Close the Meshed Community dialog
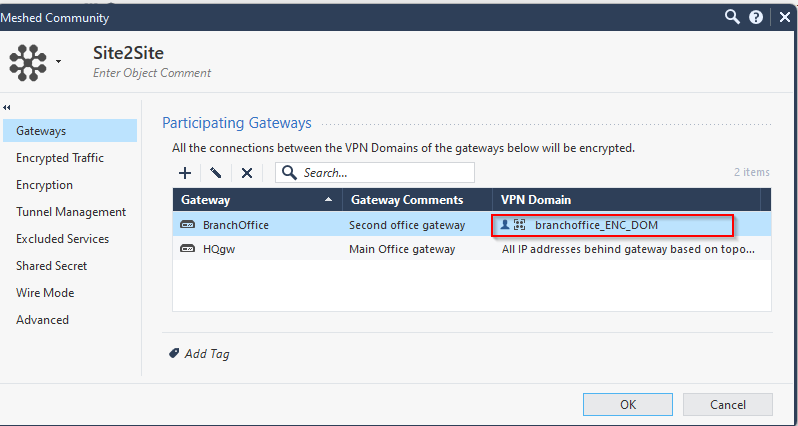Image resolution: width=798 pixels, height=426 pixels. [x=785, y=18]
